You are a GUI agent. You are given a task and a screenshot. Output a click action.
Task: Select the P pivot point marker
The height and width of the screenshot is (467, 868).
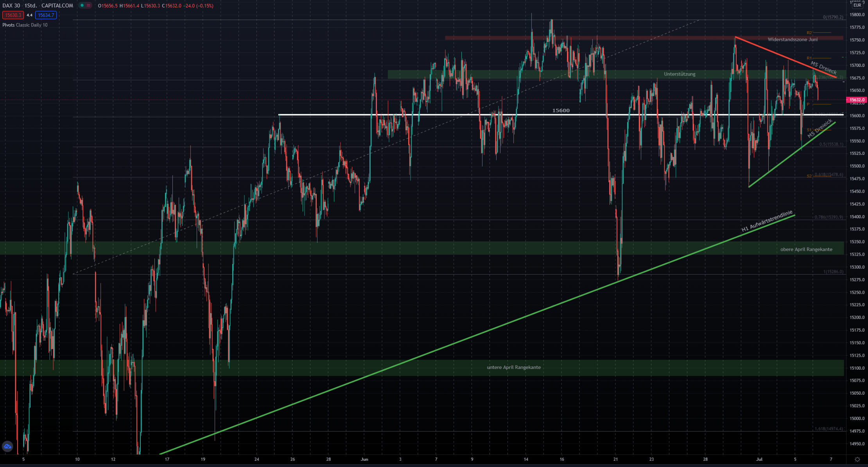point(808,104)
